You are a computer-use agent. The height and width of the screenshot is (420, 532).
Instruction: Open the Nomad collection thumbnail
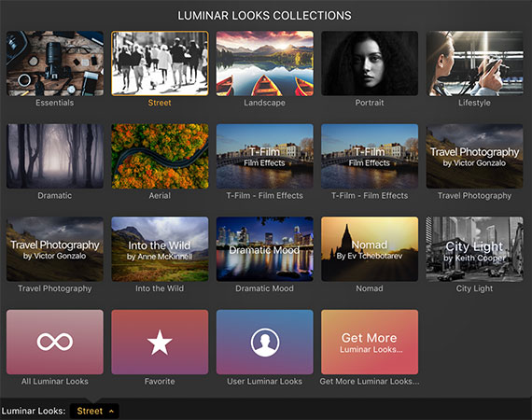(x=370, y=249)
